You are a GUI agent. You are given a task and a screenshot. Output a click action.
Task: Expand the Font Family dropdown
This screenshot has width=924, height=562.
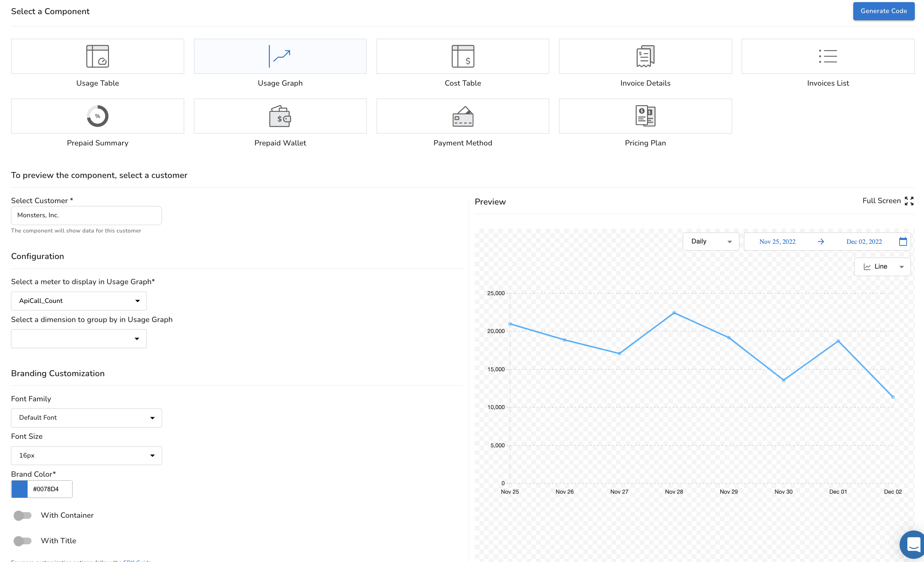coord(86,418)
